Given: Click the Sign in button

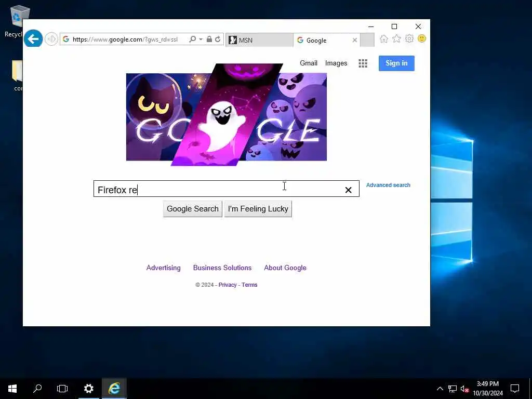Looking at the screenshot, I should pyautogui.click(x=396, y=63).
